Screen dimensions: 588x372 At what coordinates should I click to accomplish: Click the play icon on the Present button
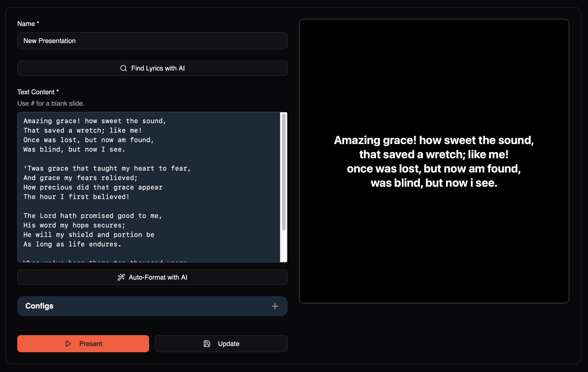click(x=68, y=344)
